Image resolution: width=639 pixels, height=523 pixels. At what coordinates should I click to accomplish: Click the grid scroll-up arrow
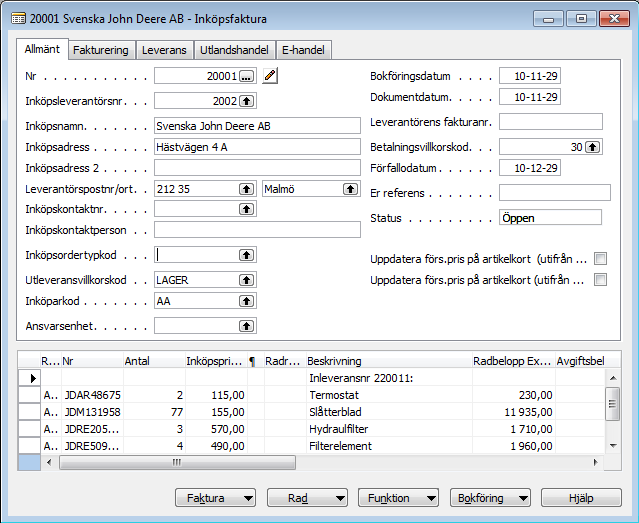pos(613,378)
